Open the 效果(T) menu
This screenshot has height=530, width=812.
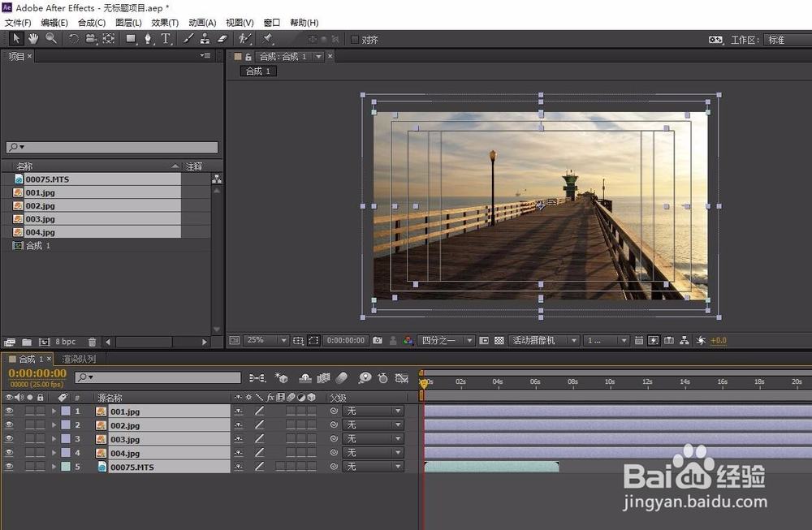165,23
